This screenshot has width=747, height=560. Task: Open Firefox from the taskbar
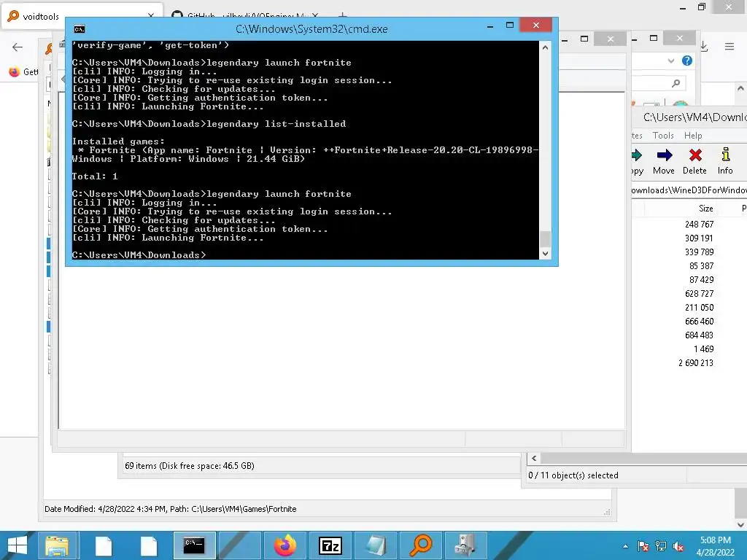click(285, 545)
